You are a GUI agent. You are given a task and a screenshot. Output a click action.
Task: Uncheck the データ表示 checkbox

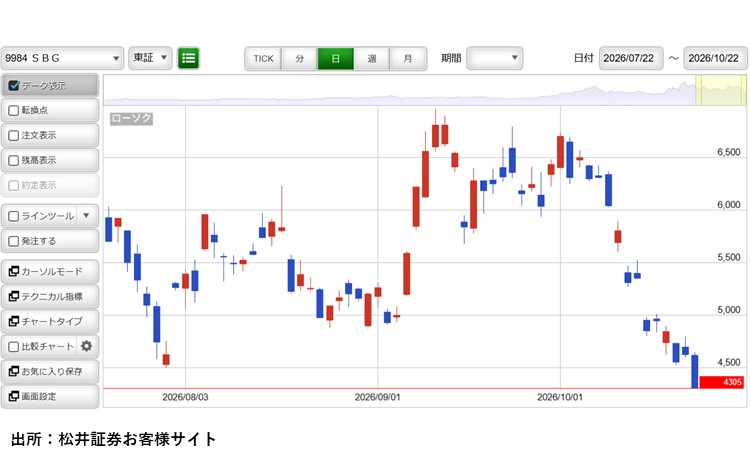click(14, 86)
